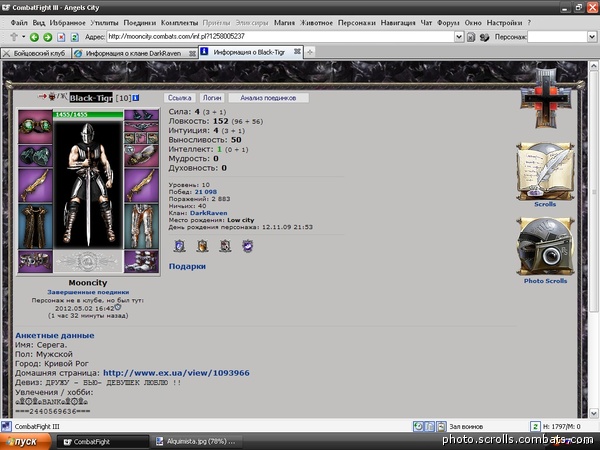Refresh the page using the reload icon
Screen dimensions: 600x450
click(75, 37)
